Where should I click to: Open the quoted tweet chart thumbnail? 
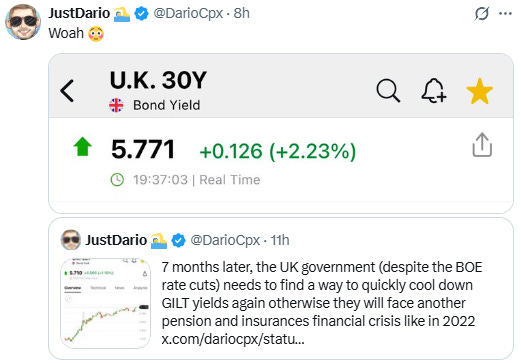105,303
